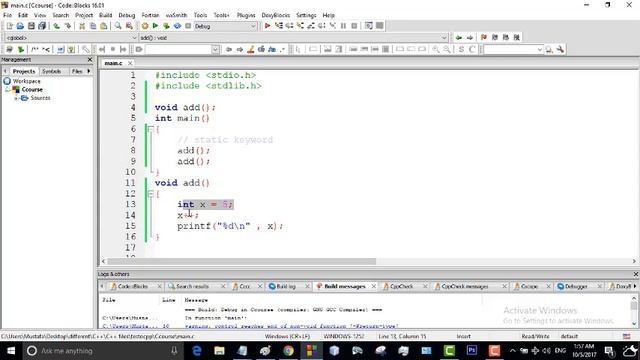Open the File menu
This screenshot has height=360, width=640.
7,15
